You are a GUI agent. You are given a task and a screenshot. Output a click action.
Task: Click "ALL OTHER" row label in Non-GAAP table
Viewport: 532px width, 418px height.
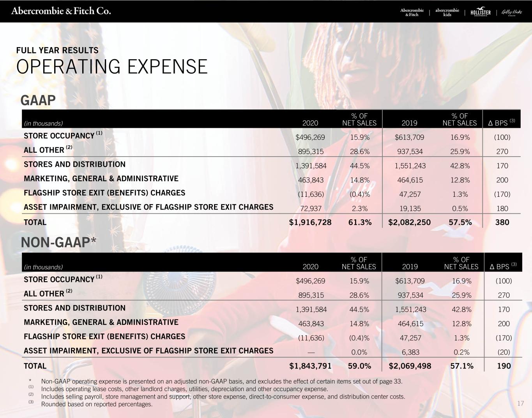48,293
